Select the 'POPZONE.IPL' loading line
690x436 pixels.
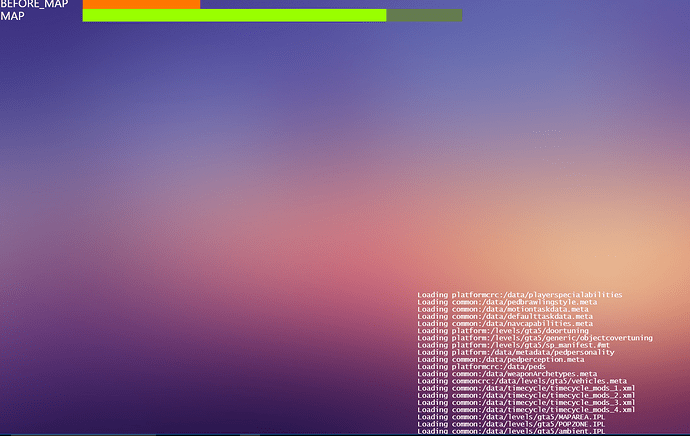[x=511, y=424]
